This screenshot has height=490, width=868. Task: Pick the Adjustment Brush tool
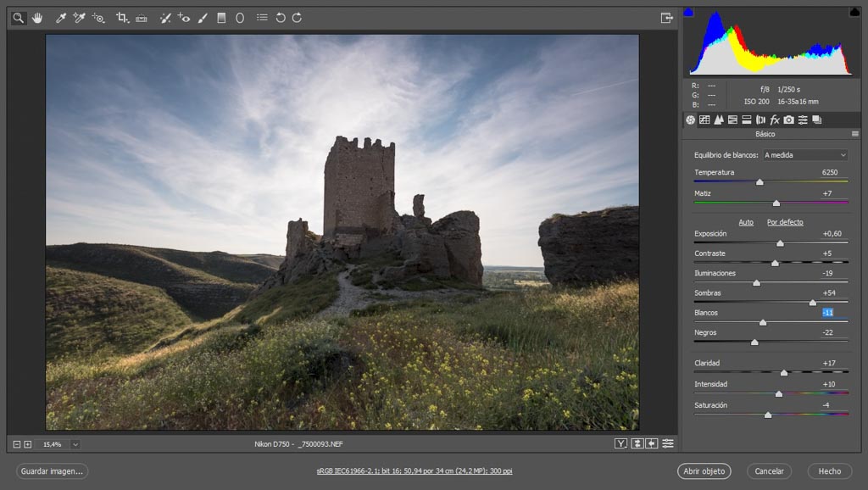pos(203,18)
